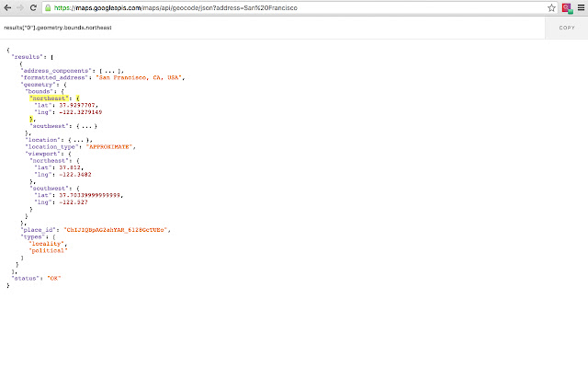The width and height of the screenshot is (588, 368).
Task: Click the "results" key
Action: point(27,57)
